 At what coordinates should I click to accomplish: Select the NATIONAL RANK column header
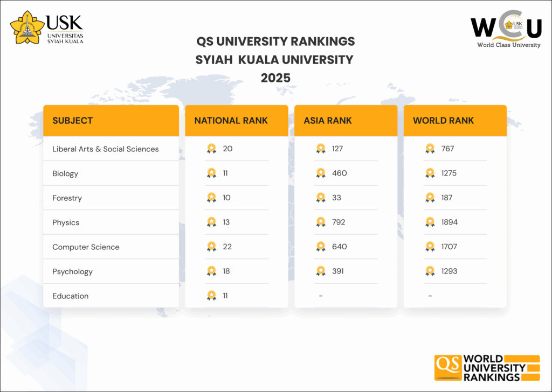(237, 121)
